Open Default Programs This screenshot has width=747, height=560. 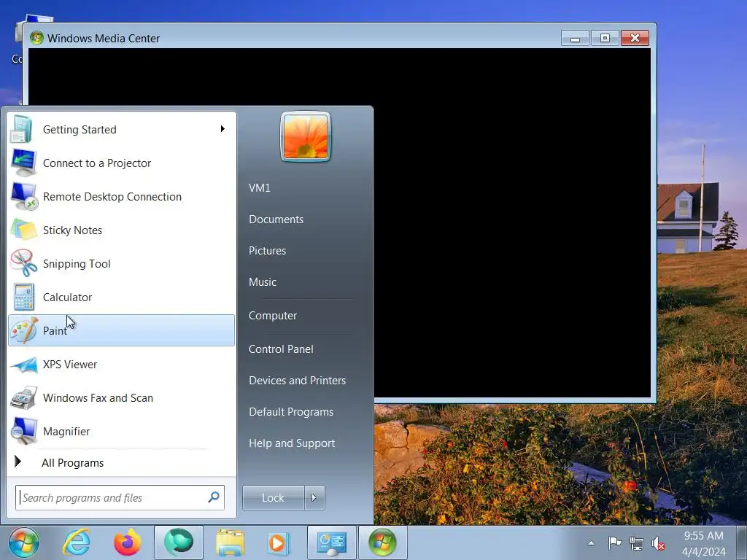point(291,412)
